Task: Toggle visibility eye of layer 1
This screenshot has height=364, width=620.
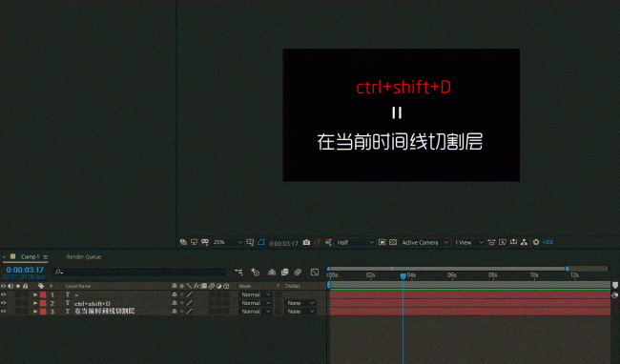Action: [x=4, y=294]
